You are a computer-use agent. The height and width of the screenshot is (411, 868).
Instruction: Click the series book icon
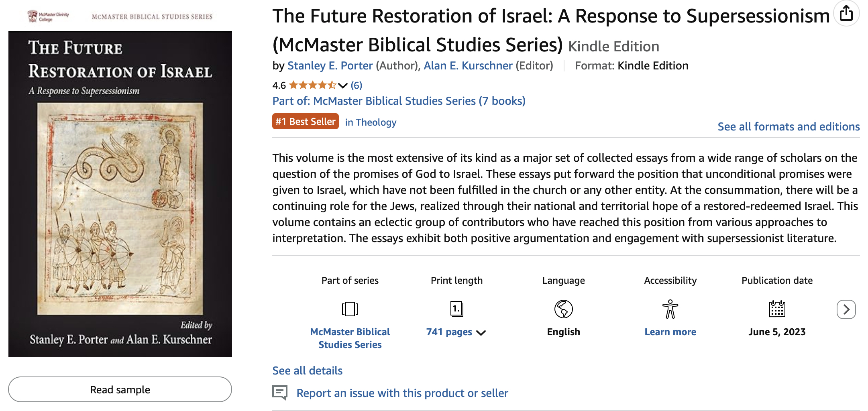coord(350,309)
